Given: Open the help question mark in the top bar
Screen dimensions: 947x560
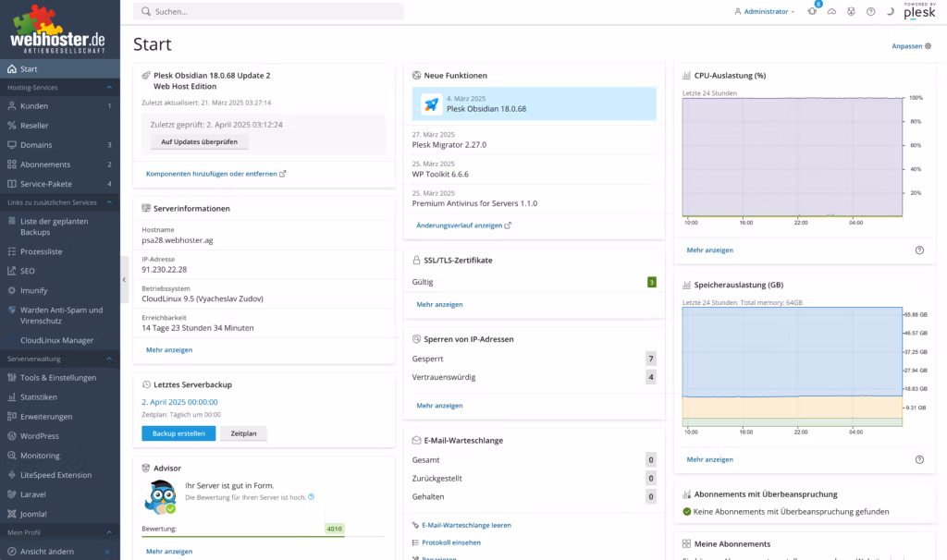Looking at the screenshot, I should [x=870, y=11].
